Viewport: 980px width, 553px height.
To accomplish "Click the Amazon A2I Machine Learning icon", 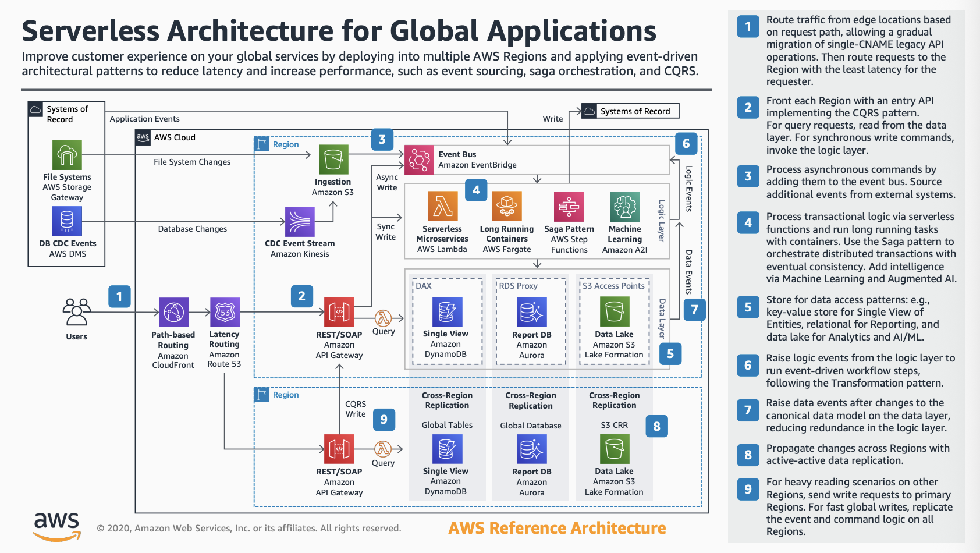I will coord(625,207).
